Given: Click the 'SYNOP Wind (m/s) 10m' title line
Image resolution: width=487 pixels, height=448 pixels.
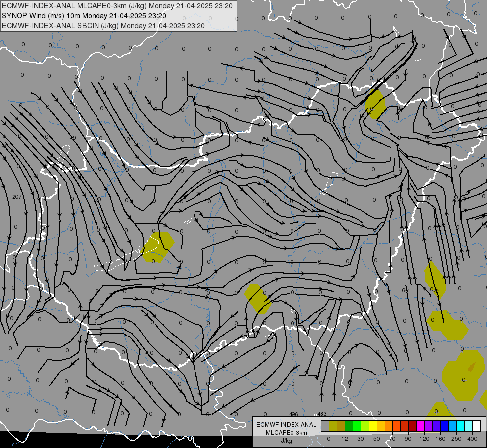Looking at the screenshot, I should (x=84, y=16).
